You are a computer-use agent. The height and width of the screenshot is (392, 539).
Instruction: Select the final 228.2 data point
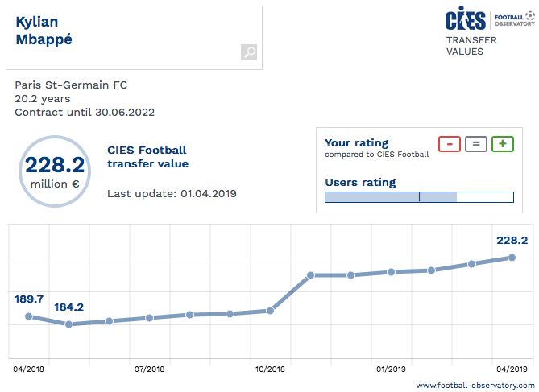[512, 258]
